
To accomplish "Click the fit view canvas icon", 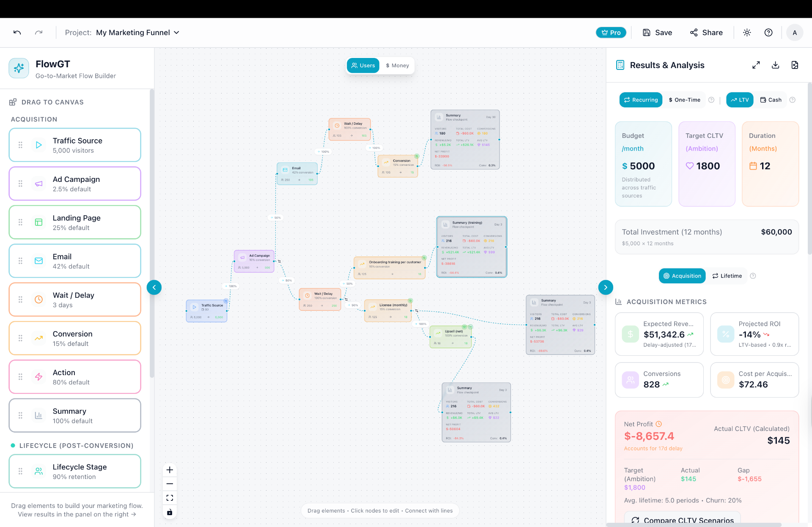I will point(170,498).
